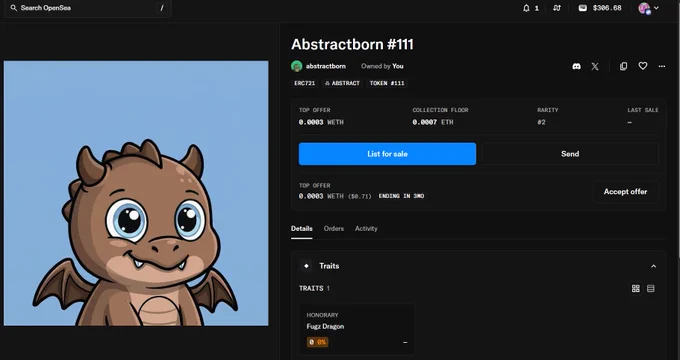Favorite the item with heart icon
The image size is (680, 360).
pyautogui.click(x=643, y=66)
